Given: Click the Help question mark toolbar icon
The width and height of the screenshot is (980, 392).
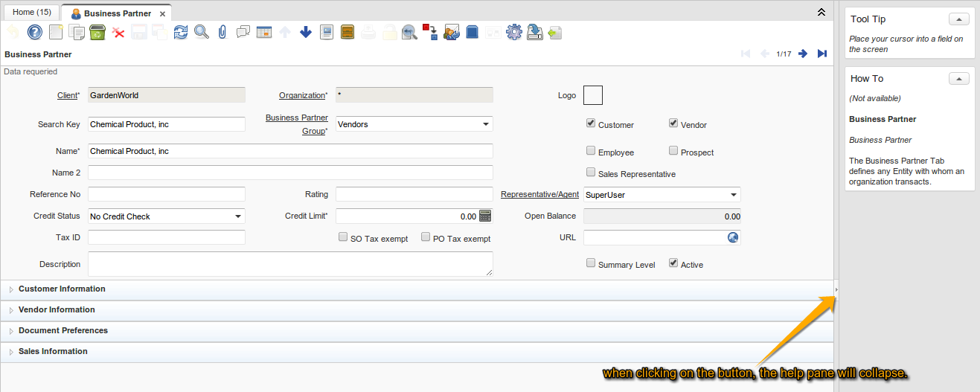Looking at the screenshot, I should (34, 32).
